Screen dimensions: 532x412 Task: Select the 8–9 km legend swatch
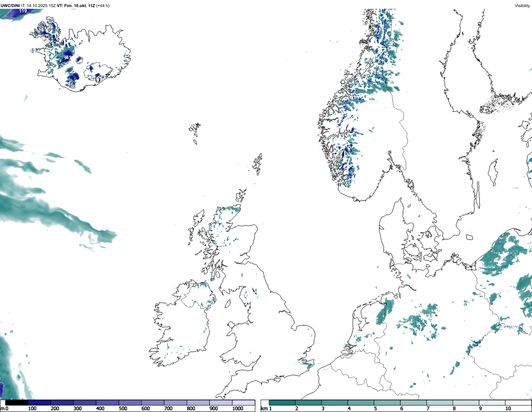pyautogui.click(x=466, y=402)
